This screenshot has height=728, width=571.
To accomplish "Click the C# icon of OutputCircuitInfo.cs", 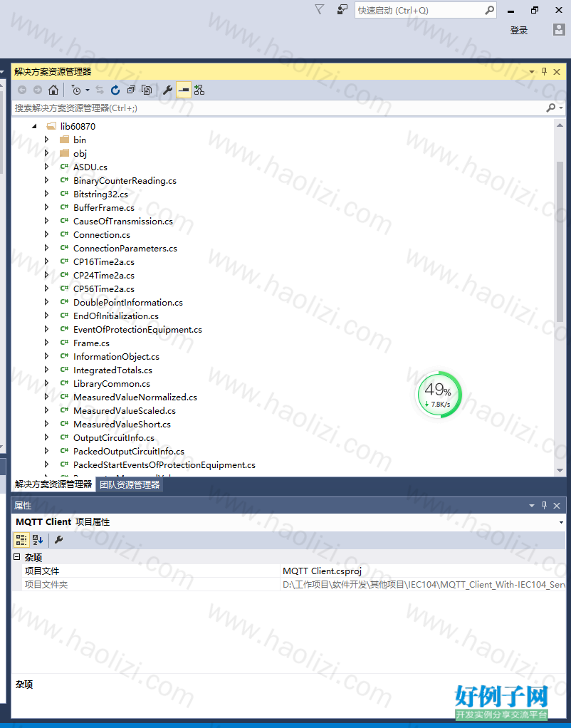I will click(x=65, y=437).
